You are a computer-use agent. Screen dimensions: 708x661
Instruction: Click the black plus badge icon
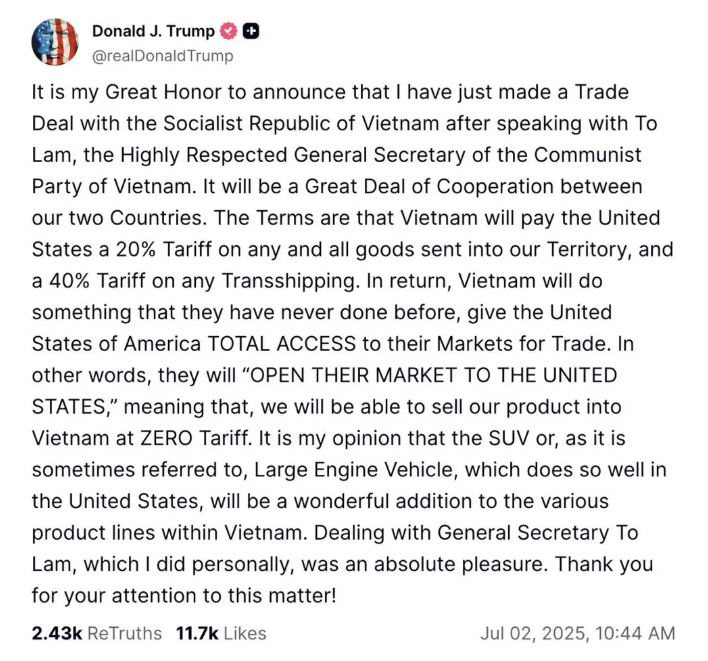251,31
